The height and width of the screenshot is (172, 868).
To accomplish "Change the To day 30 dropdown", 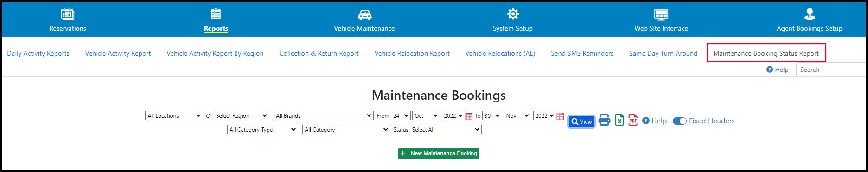I will [x=492, y=116].
